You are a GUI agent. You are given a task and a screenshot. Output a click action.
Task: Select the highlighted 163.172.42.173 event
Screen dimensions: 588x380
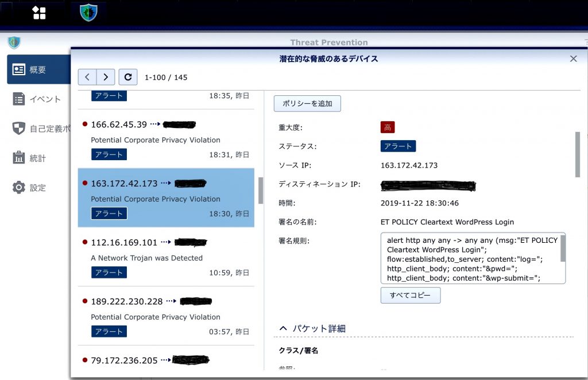(x=166, y=198)
